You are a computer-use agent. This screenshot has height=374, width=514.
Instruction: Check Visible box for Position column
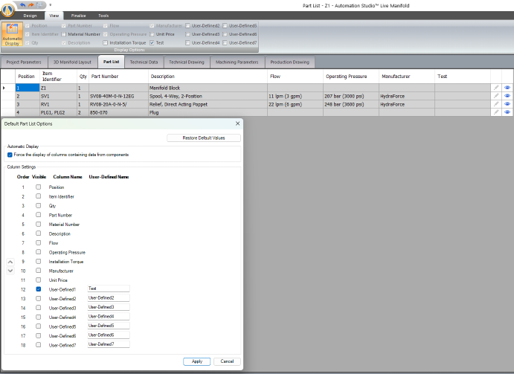point(38,187)
